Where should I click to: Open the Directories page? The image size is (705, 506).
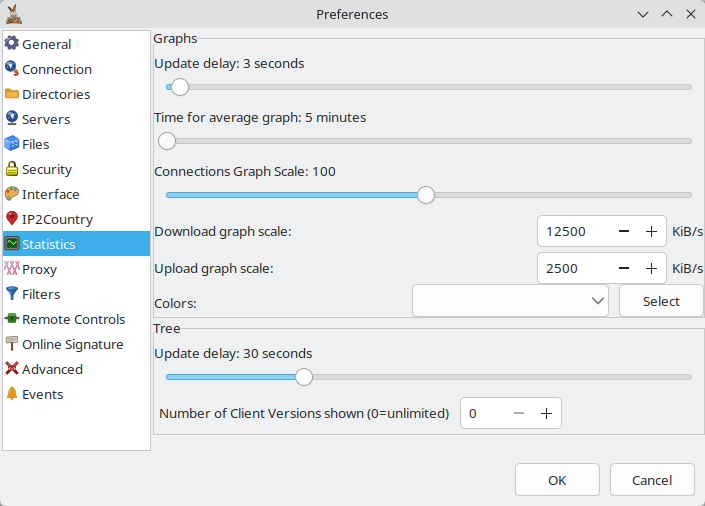click(x=76, y=94)
